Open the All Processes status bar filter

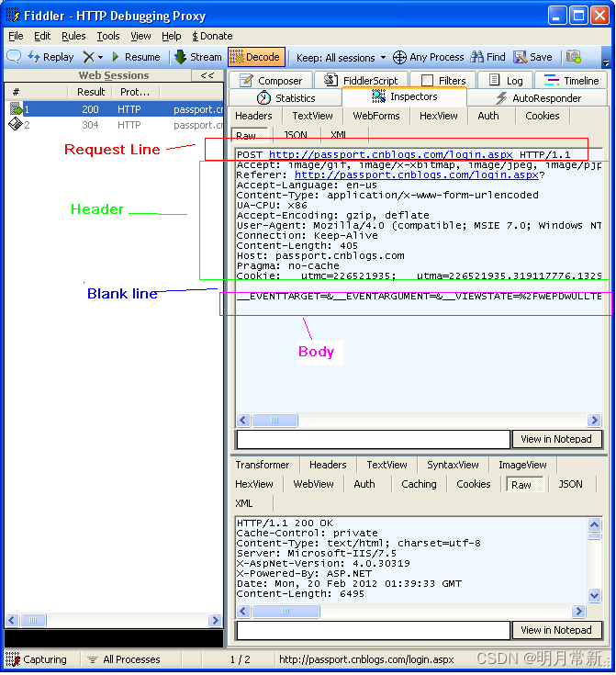(x=124, y=659)
